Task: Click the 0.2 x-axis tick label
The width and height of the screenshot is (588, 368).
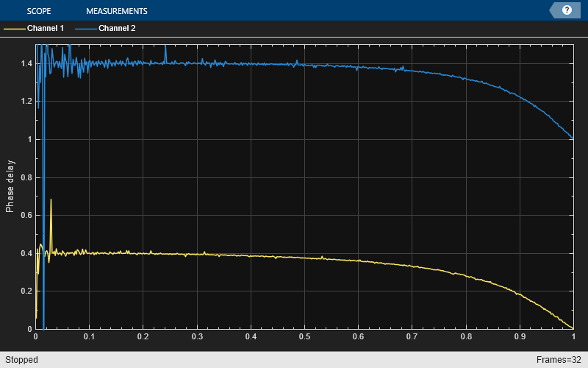Action: [143, 336]
